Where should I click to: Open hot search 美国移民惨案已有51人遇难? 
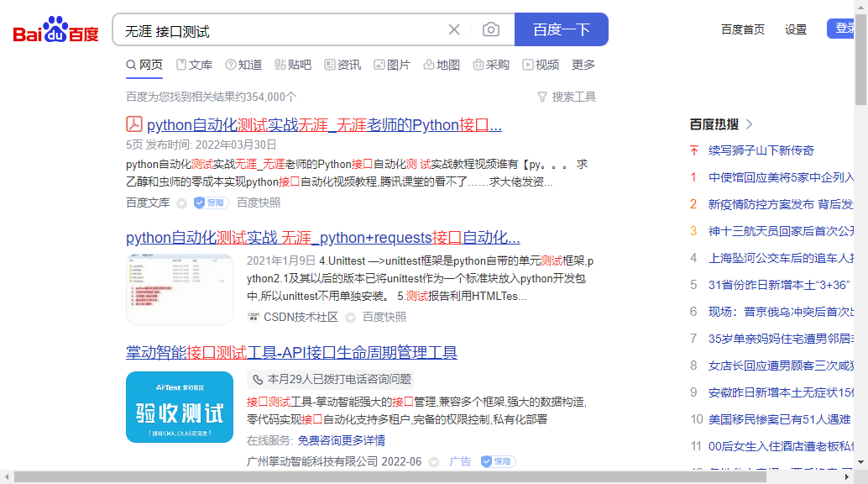(x=779, y=419)
